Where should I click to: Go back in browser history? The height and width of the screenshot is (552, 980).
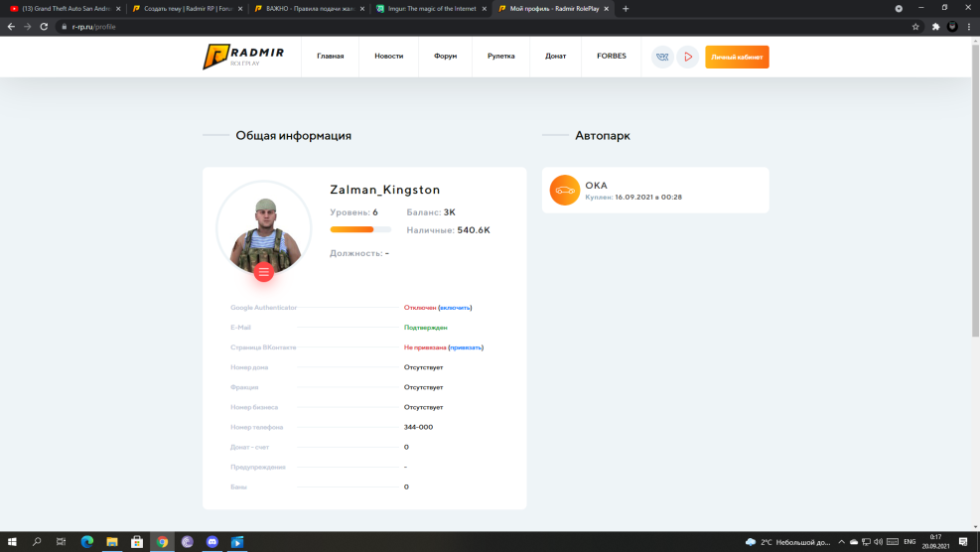[11, 27]
